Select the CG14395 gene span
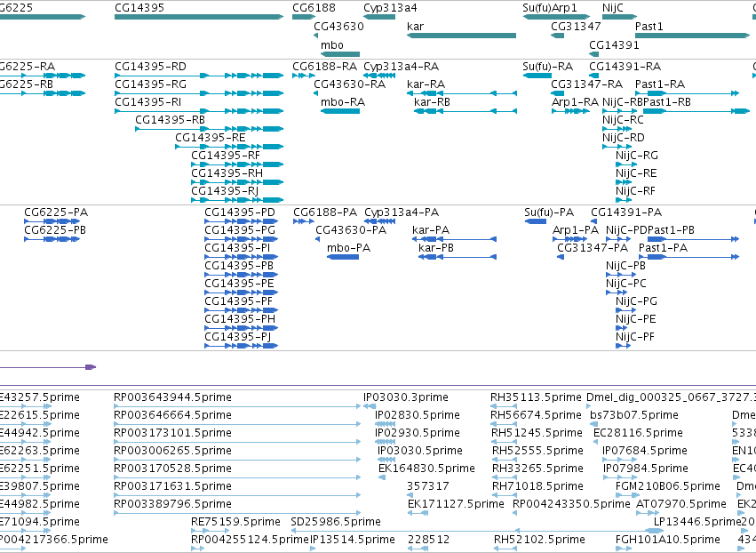Viewport: 756px width, 553px height. [199, 17]
